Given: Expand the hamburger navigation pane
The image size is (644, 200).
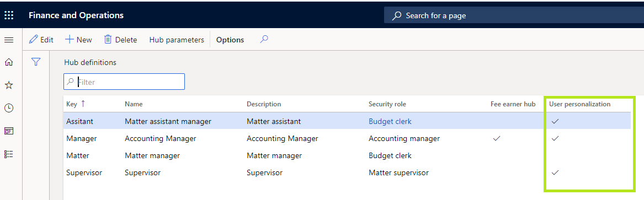Looking at the screenshot, I should coord(9,40).
